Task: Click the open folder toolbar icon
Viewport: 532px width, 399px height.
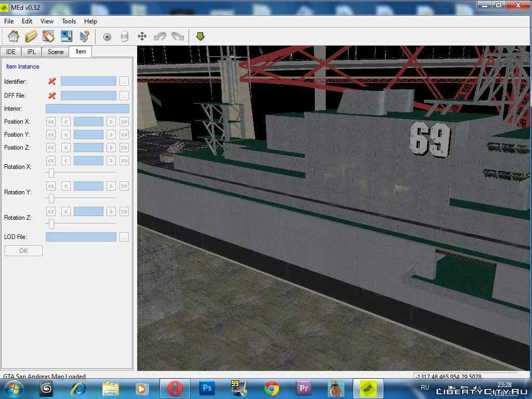Action: [x=31, y=36]
